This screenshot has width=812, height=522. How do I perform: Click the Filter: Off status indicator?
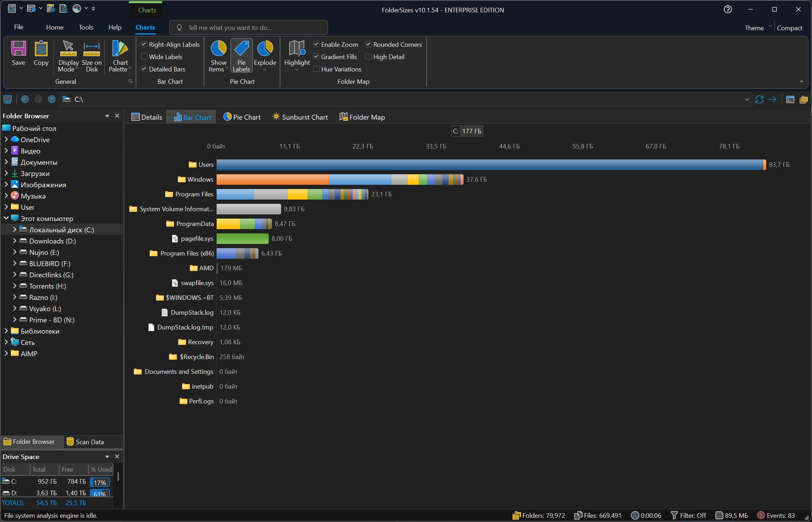click(x=688, y=515)
